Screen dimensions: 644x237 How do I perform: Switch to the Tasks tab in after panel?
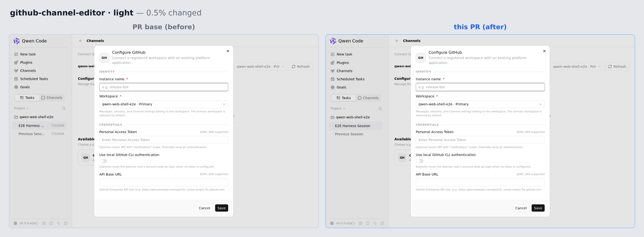tap(344, 98)
